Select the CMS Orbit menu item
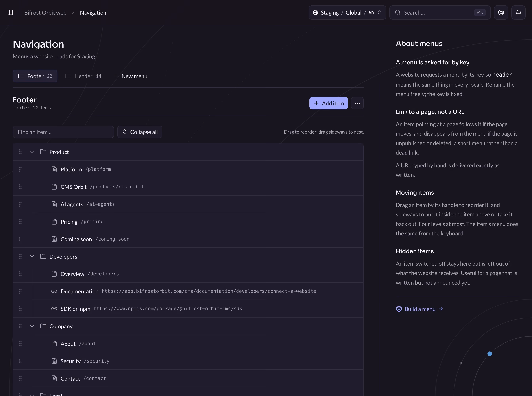 (188, 187)
